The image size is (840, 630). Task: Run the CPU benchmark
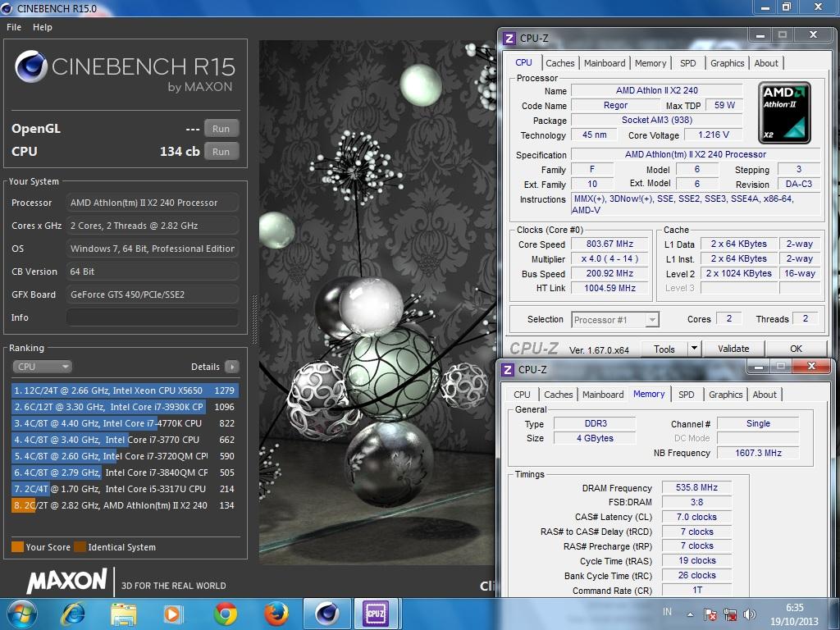click(221, 152)
